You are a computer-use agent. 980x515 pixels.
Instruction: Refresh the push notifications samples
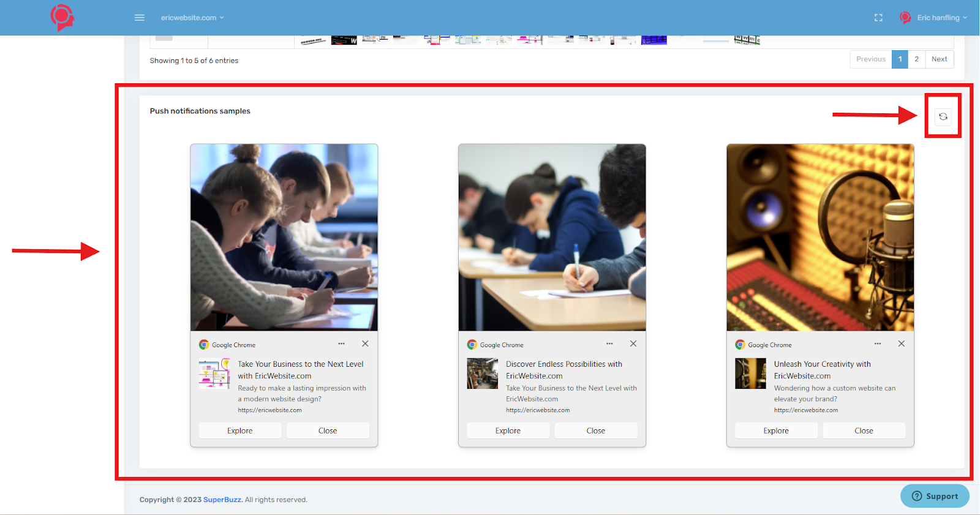coord(943,116)
